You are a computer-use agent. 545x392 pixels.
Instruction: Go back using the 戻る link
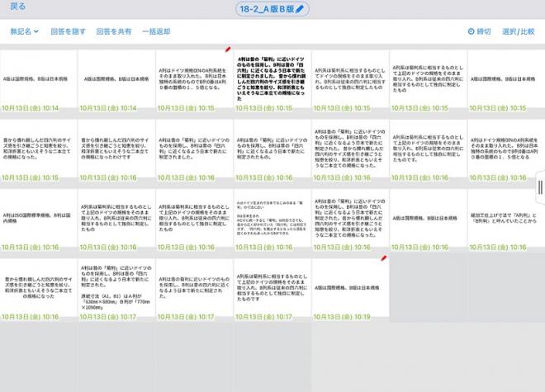pyautogui.click(x=17, y=7)
